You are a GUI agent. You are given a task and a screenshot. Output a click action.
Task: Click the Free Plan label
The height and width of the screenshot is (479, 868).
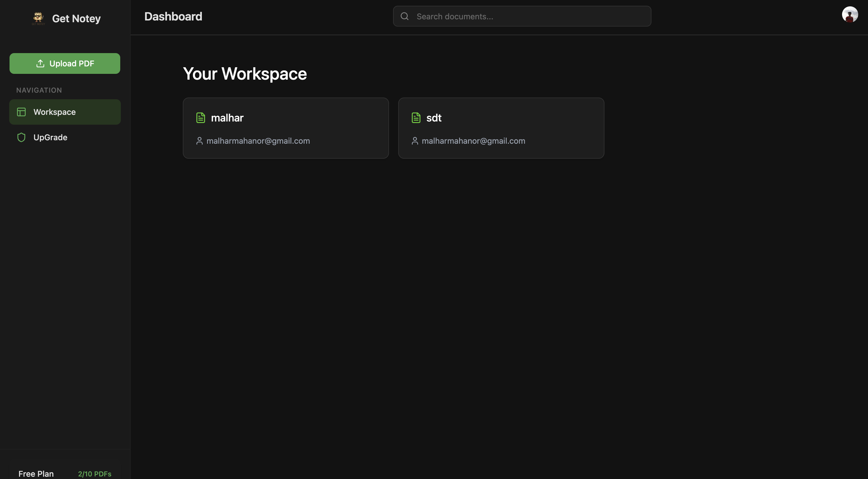click(x=36, y=474)
